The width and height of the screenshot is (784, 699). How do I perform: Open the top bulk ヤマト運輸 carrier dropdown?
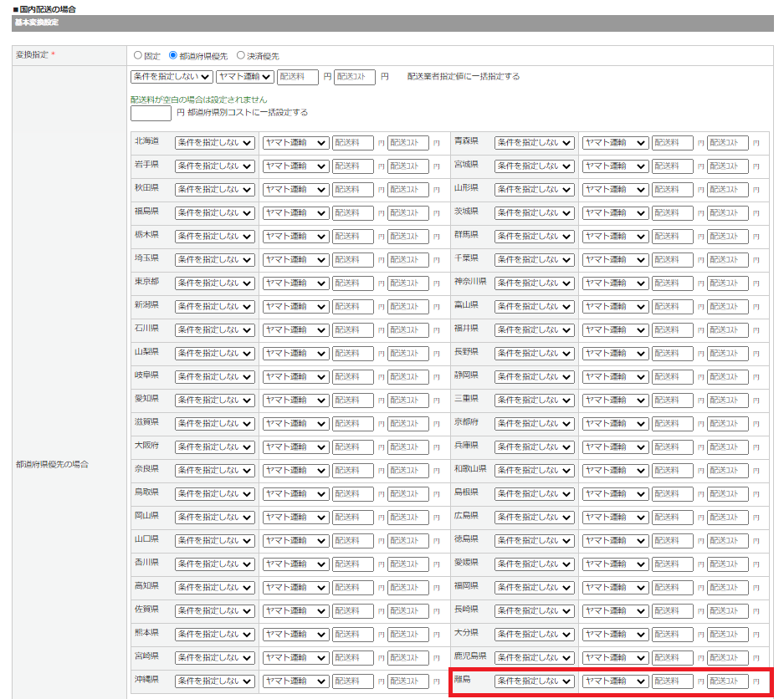[244, 77]
